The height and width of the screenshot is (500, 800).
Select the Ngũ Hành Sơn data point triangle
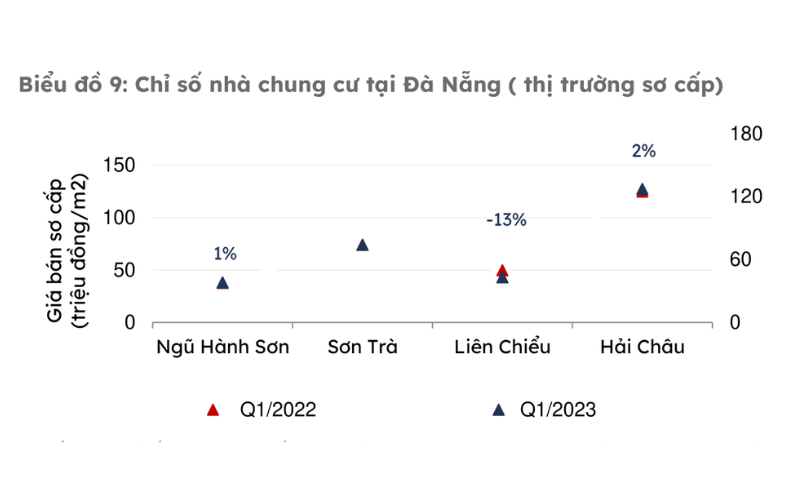[222, 283]
